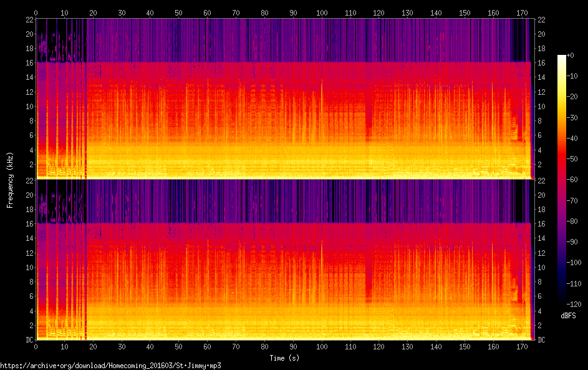
Task: Click 16 kHz label on upper channel's left axis
Action: point(28,63)
